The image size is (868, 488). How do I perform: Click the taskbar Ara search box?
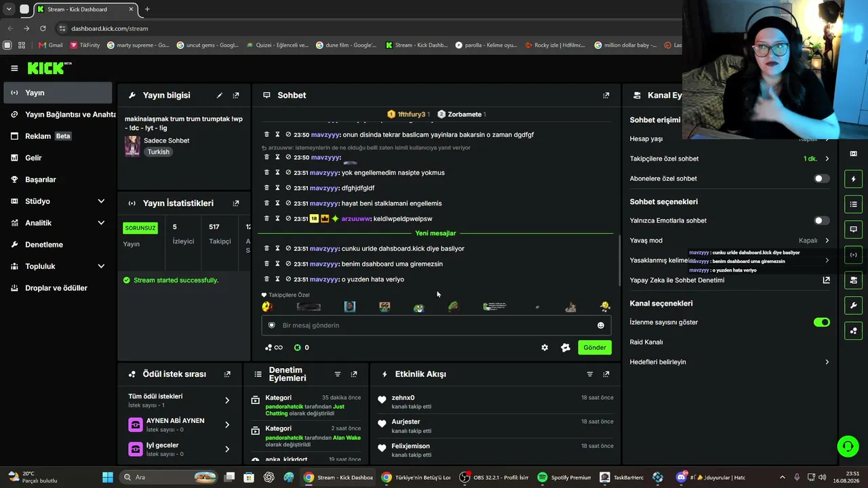[169, 477]
